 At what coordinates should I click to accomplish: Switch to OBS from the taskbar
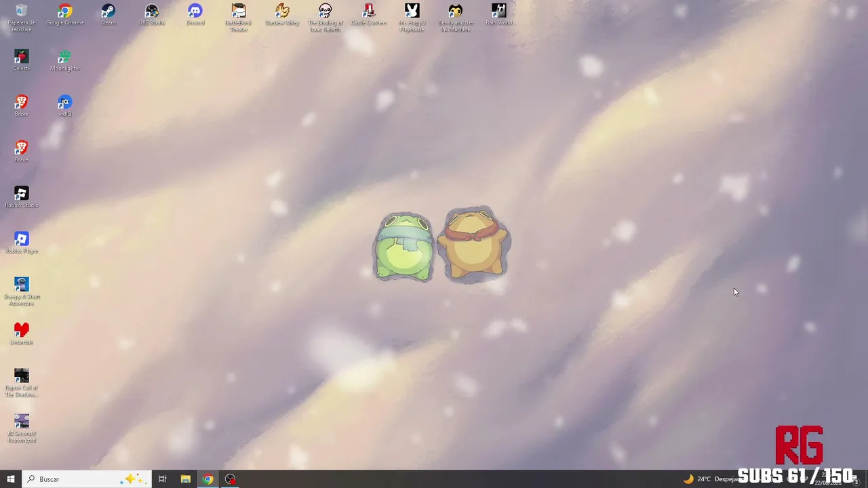231,479
